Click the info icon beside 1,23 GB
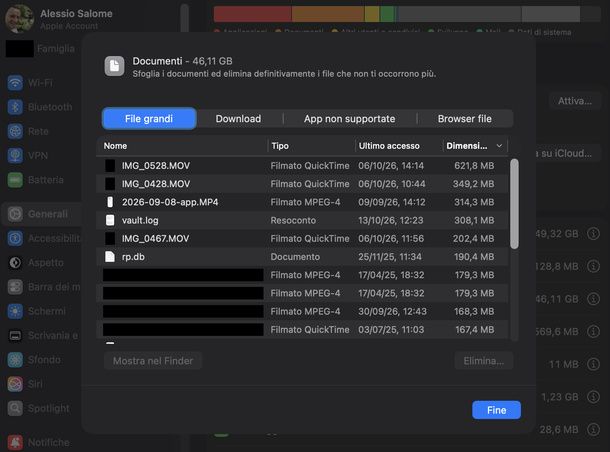Screen dimensions: 610x452 593,397
